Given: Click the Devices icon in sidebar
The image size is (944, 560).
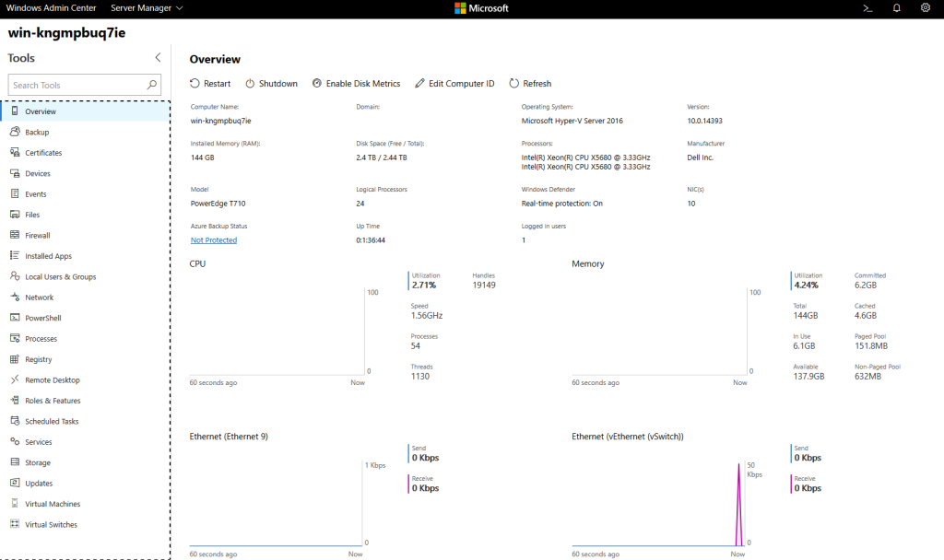Looking at the screenshot, I should click(15, 173).
